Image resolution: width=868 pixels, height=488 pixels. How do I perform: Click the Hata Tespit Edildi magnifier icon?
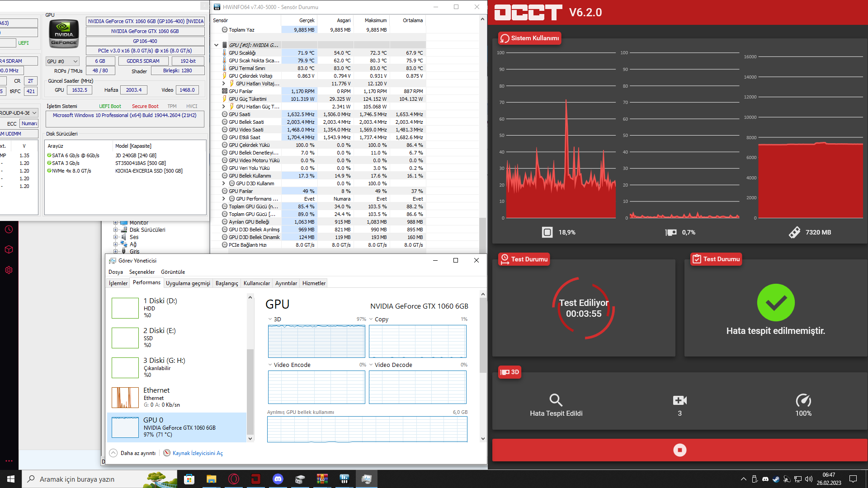point(556,400)
